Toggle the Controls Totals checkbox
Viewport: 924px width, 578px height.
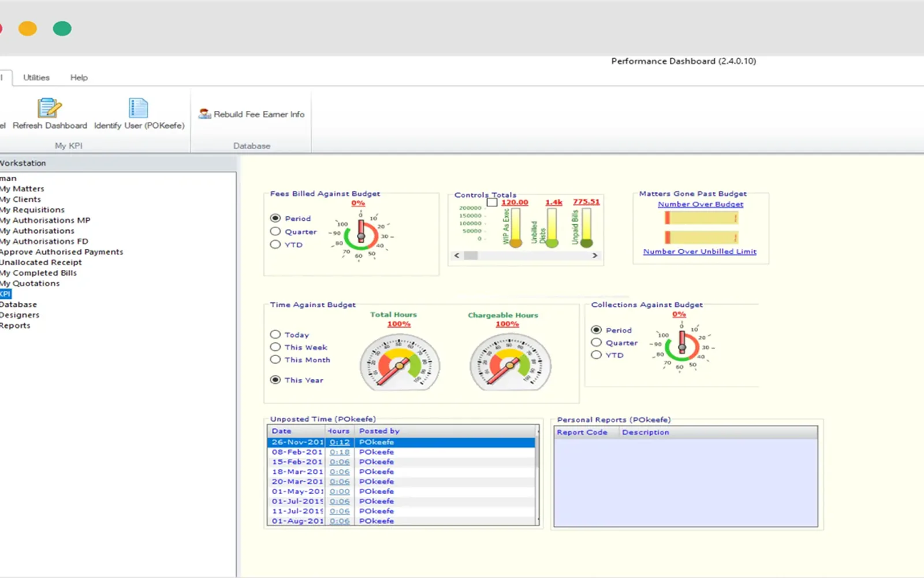click(492, 202)
